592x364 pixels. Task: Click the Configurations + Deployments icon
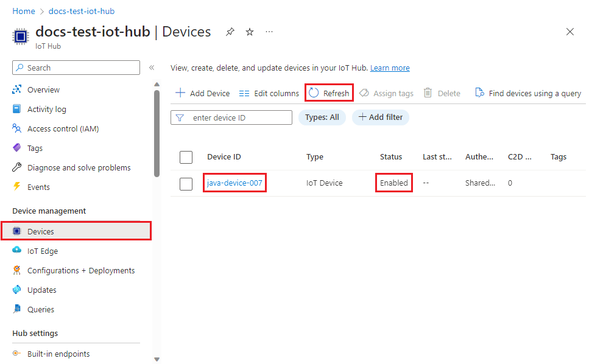tap(16, 270)
